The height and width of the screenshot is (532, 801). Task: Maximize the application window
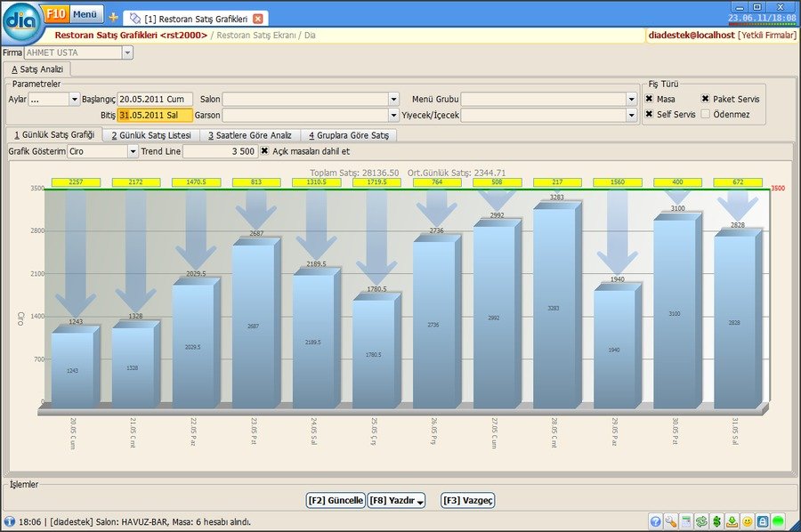(757, 6)
